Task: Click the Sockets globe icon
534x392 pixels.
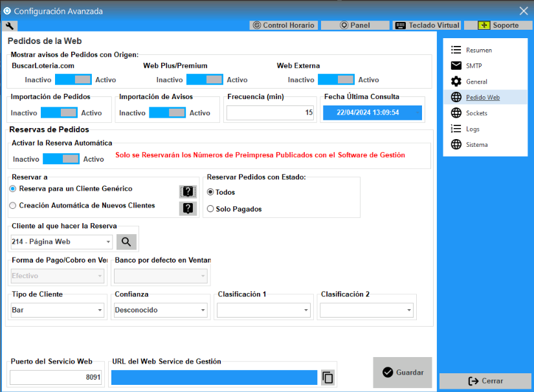Action: coord(456,113)
